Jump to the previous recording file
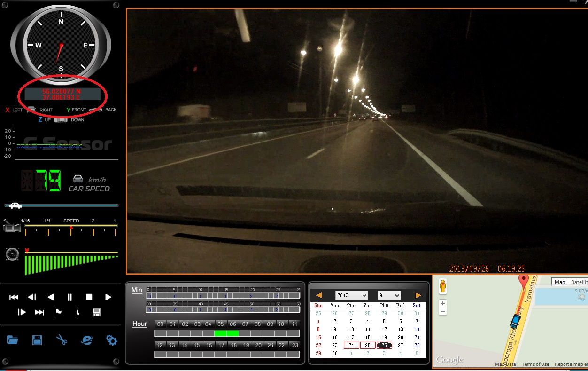Viewport: 588px width, 371px height. pos(14,297)
